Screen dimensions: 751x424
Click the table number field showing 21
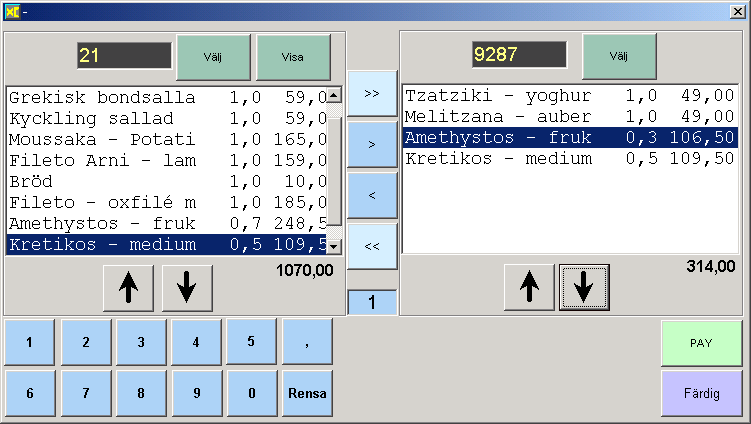point(124,56)
